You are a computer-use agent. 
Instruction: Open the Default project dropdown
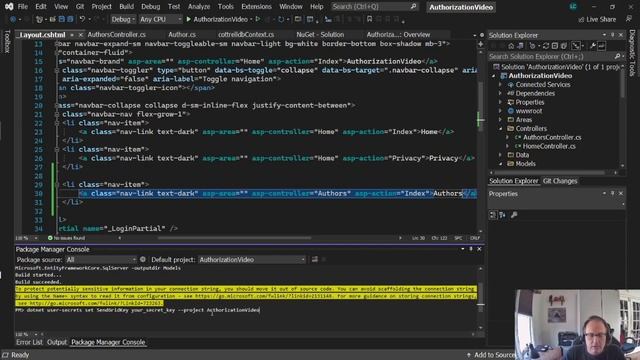pyautogui.click(x=252, y=260)
